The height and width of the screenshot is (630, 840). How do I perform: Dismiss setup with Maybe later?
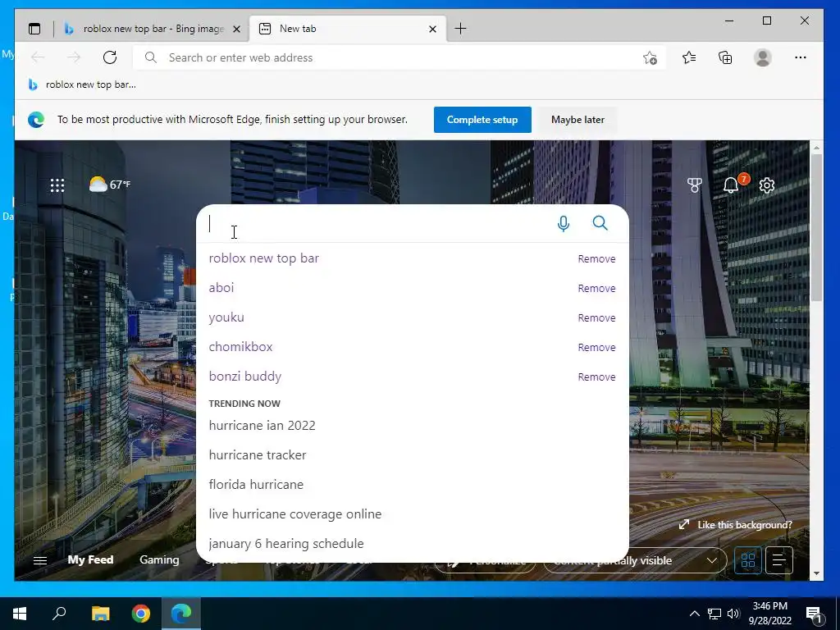coord(577,120)
